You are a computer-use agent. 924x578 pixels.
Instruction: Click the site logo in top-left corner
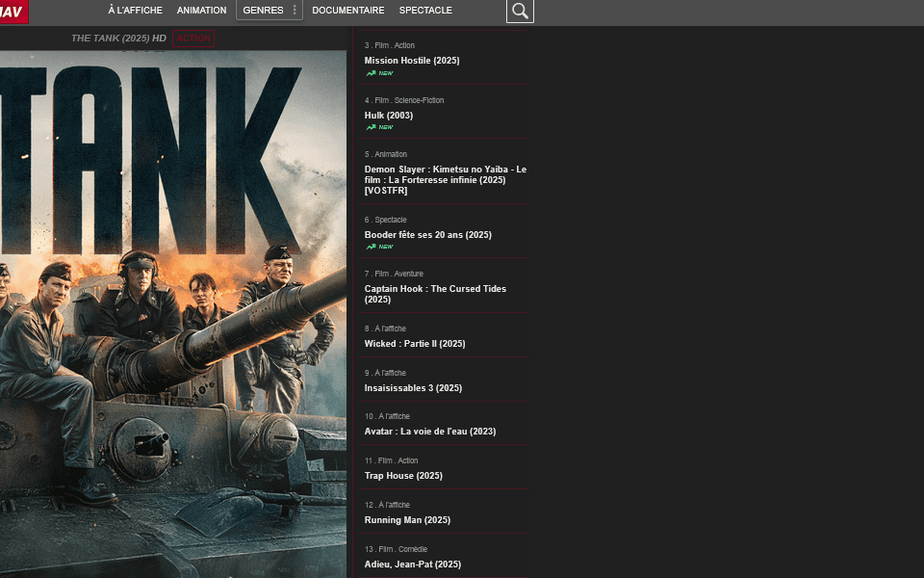[13, 11]
